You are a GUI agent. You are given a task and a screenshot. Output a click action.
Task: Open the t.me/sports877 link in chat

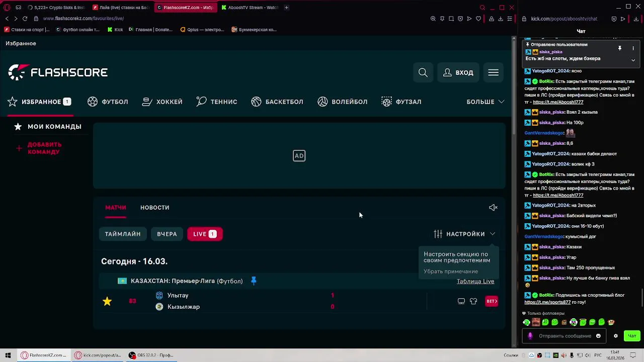[547, 302]
